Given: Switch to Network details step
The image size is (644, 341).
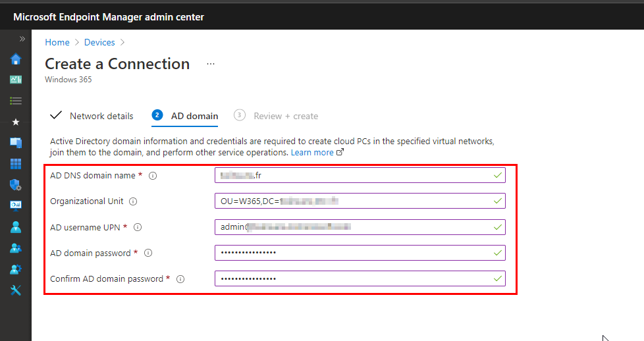Looking at the screenshot, I should click(92, 116).
